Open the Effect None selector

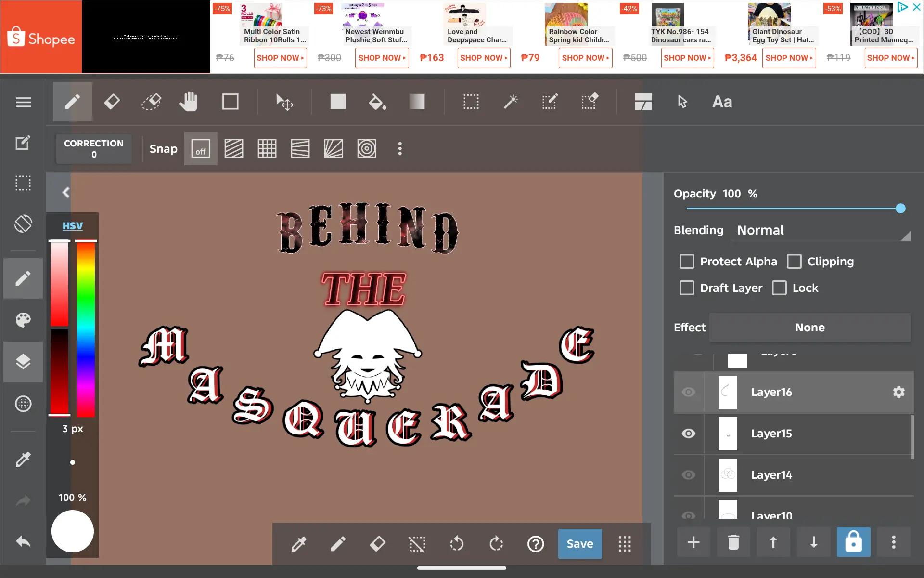(x=810, y=328)
